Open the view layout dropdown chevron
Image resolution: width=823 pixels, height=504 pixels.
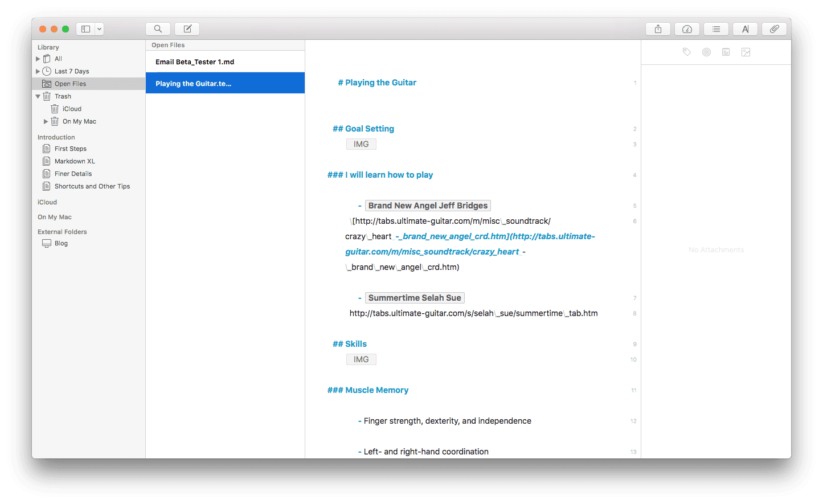99,28
